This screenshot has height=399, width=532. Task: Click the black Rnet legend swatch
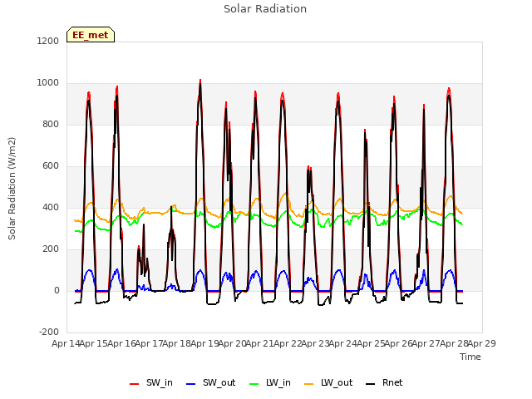tap(371, 384)
